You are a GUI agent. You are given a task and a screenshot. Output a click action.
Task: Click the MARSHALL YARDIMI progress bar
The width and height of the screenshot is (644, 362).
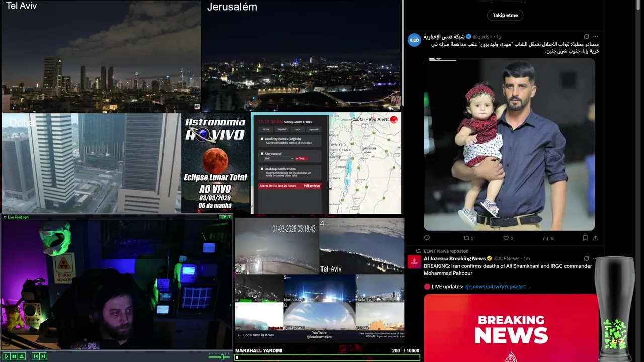pyautogui.click(x=327, y=358)
